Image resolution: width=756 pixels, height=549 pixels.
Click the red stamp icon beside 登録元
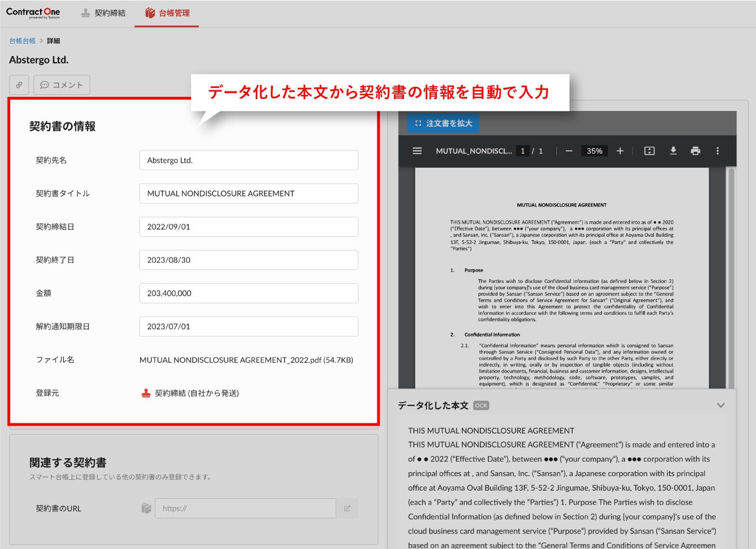146,393
